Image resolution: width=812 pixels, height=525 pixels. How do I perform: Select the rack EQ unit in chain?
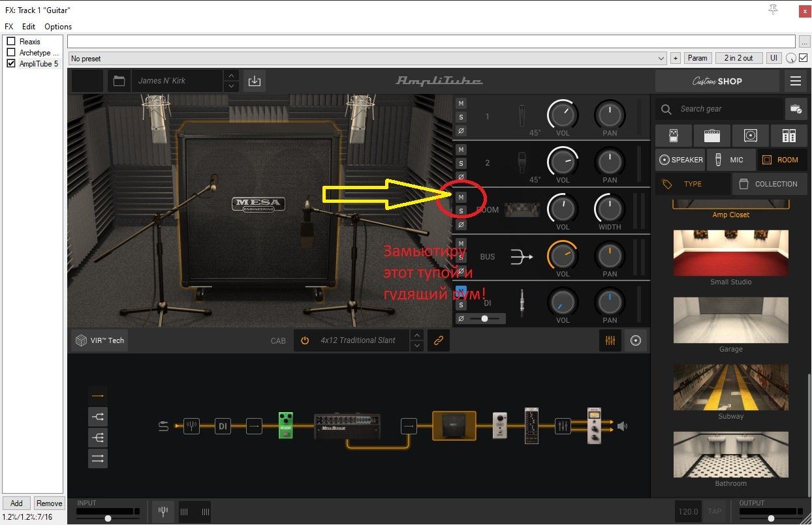pos(532,426)
